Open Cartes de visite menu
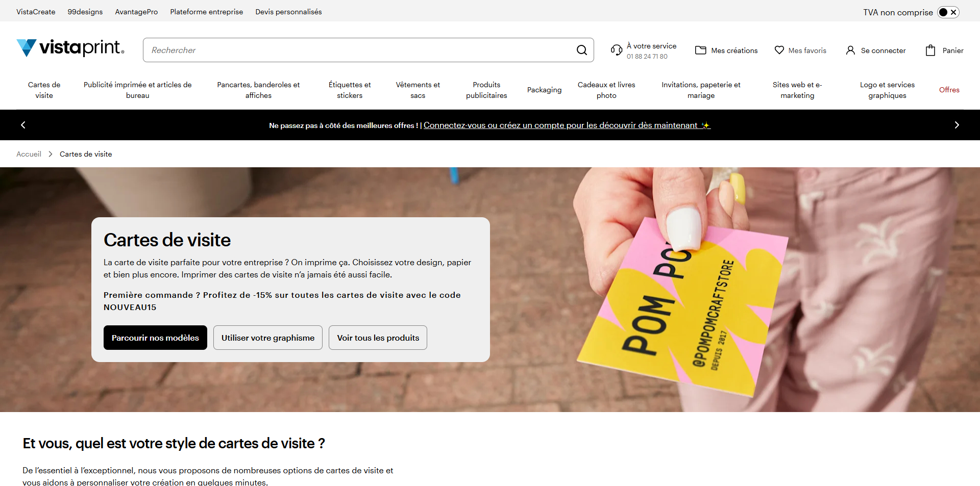The width and height of the screenshot is (980, 486). tap(44, 90)
